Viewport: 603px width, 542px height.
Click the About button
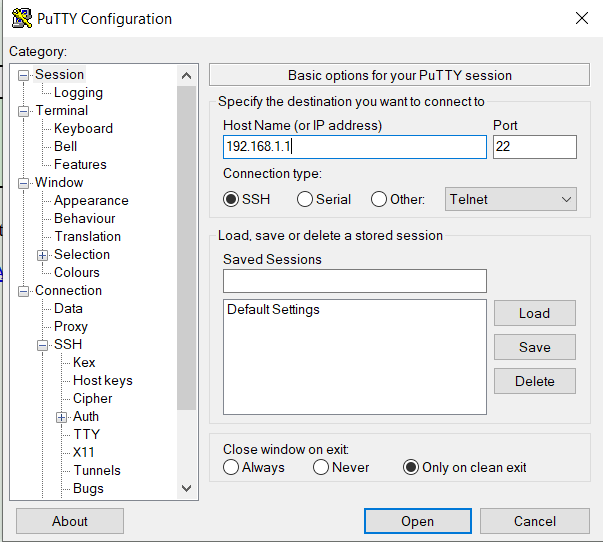point(70,521)
